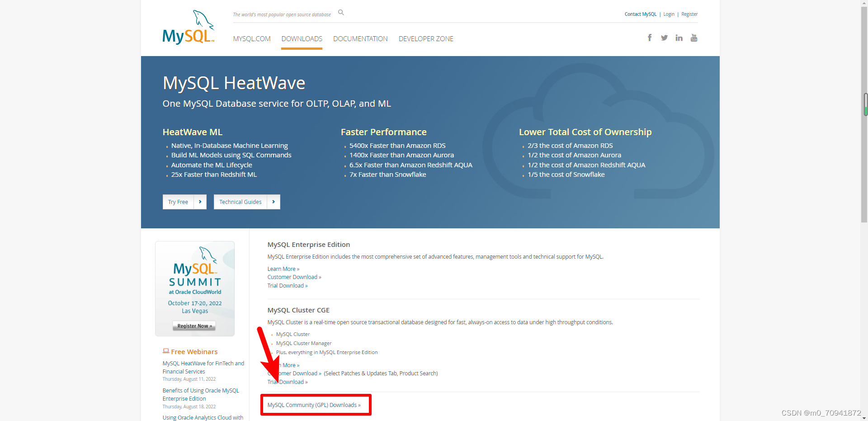Viewport: 868px width, 421px height.
Task: Click '5400x Faster than Amazon RDS' text
Action: point(397,146)
